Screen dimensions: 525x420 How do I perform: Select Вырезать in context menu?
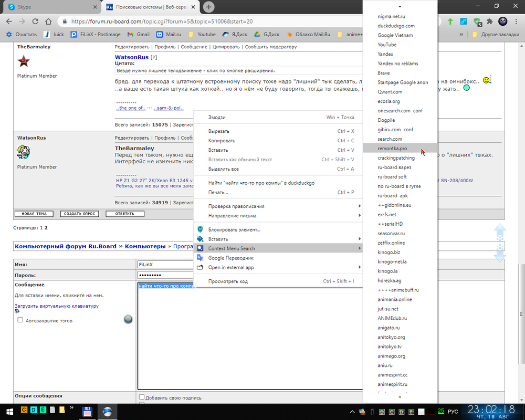point(278,131)
